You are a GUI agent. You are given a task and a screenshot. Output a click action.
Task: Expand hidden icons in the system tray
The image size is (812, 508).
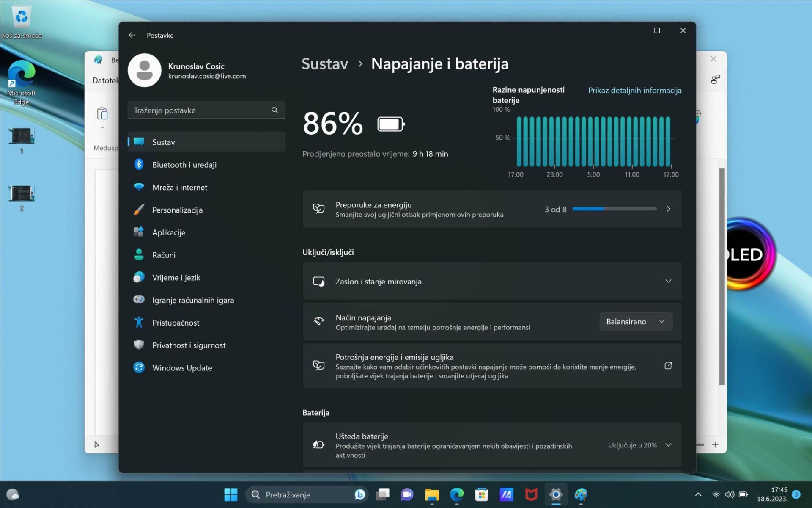[x=698, y=494]
